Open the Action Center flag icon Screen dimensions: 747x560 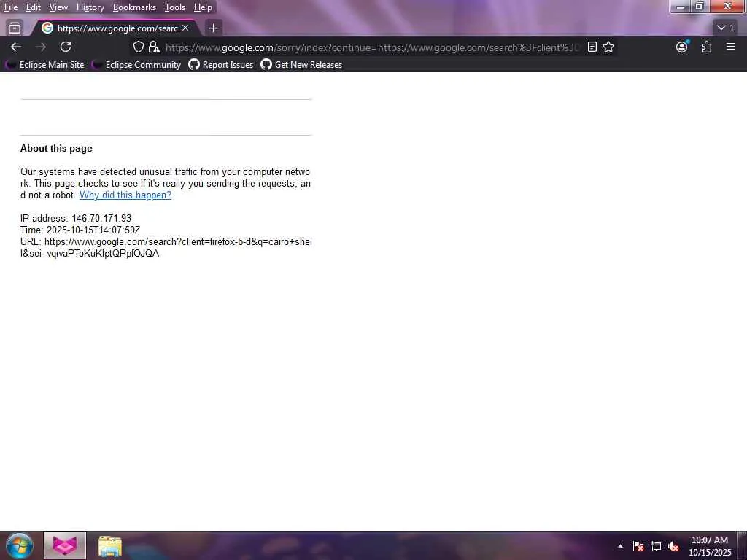coord(638,546)
